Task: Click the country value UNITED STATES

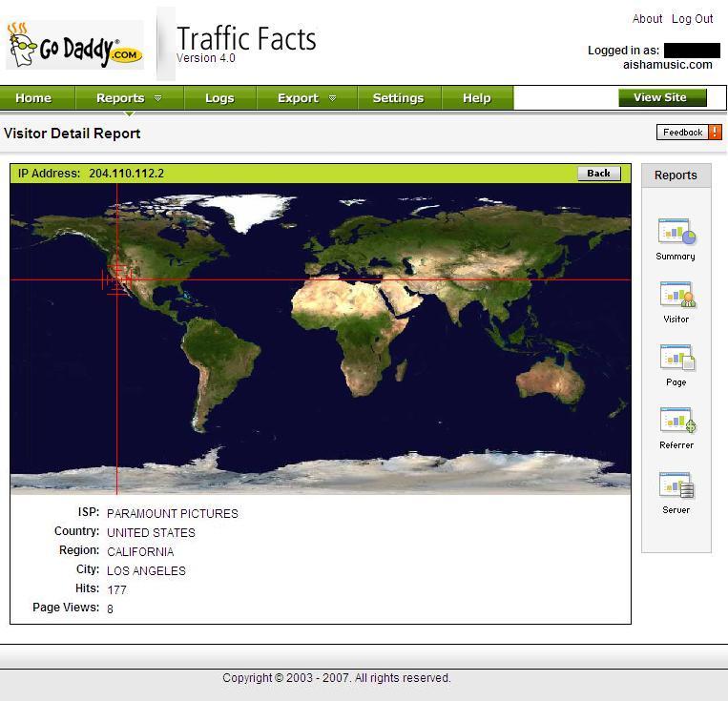Action: click(x=151, y=532)
